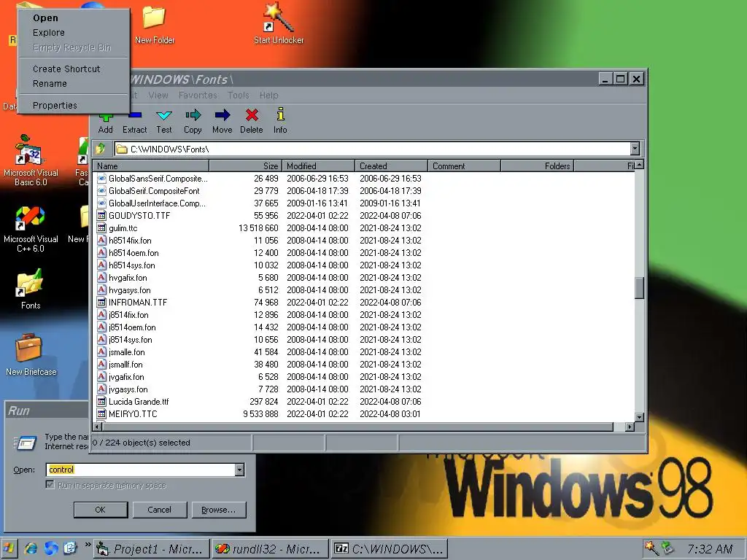747x560 pixels.
Task: Toggle Run in separate memory space checkbox
Action: pos(50,485)
